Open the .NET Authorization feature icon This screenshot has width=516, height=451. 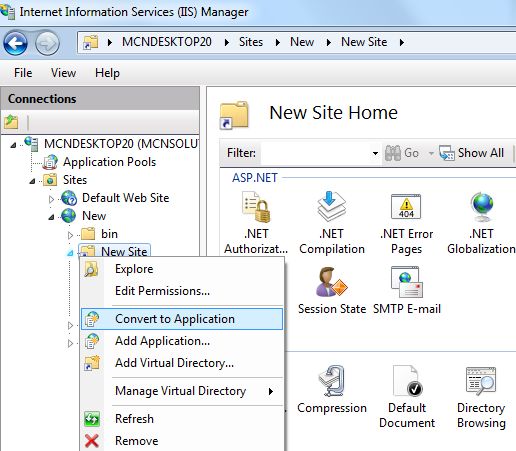coord(256,207)
